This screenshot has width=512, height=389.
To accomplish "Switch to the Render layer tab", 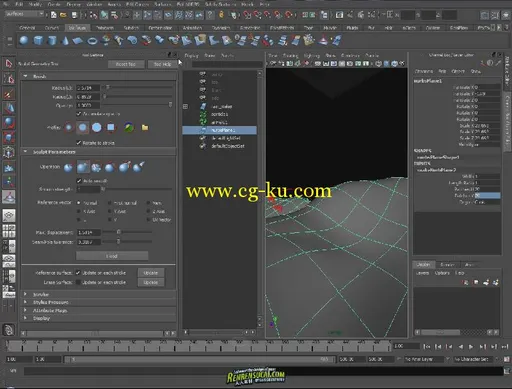I will [x=447, y=264].
